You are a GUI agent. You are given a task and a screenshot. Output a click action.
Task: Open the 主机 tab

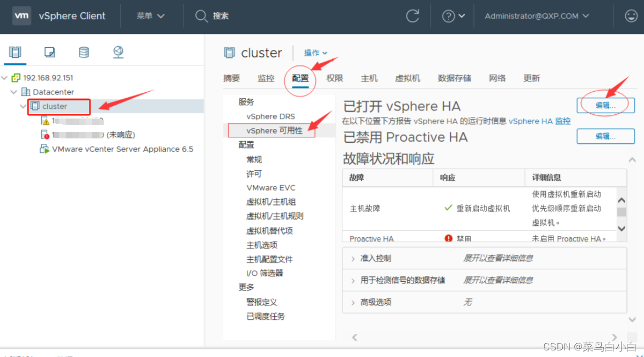369,78
